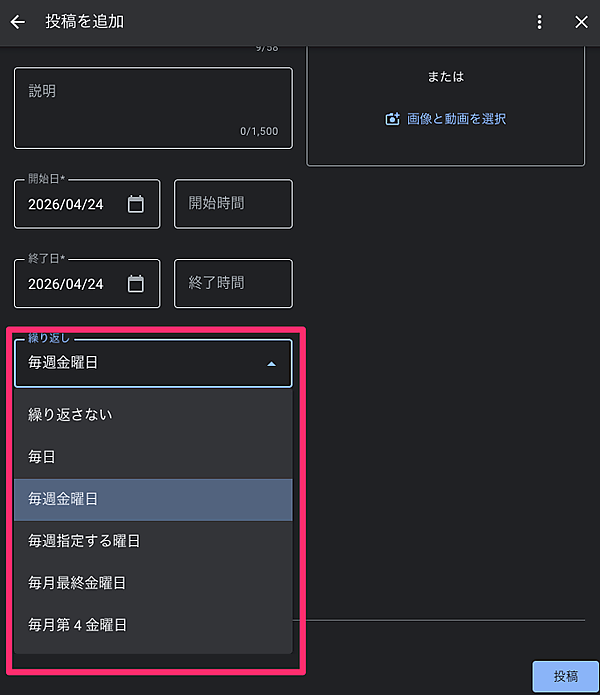Collapse the 繰り返し dropdown arrow
600x695 pixels.
271,364
